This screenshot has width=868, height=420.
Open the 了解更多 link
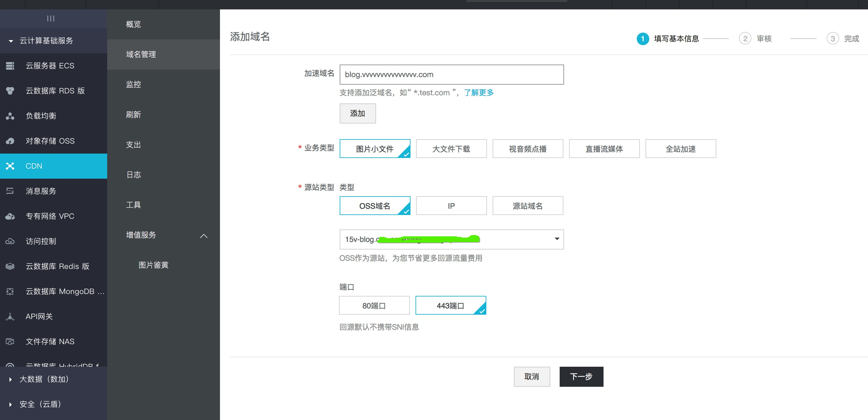click(x=478, y=93)
